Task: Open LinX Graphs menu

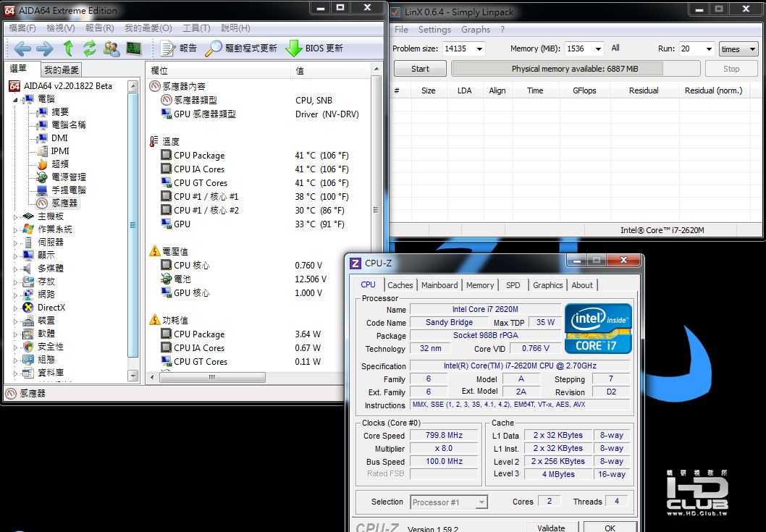Action: click(476, 29)
